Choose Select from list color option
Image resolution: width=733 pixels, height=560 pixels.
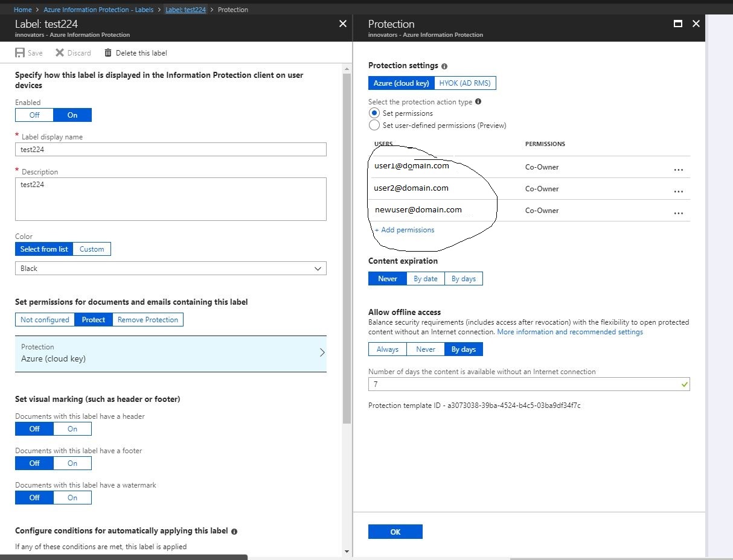[x=44, y=249]
